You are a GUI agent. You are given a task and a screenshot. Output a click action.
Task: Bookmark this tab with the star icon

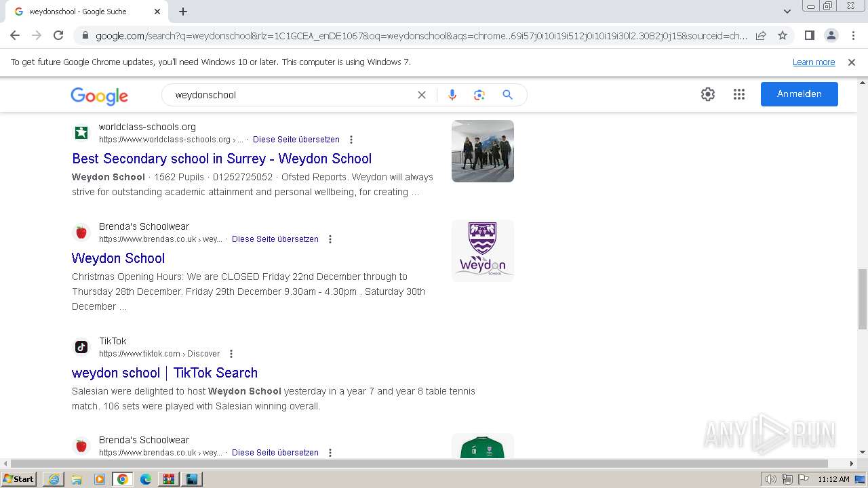[x=783, y=35]
